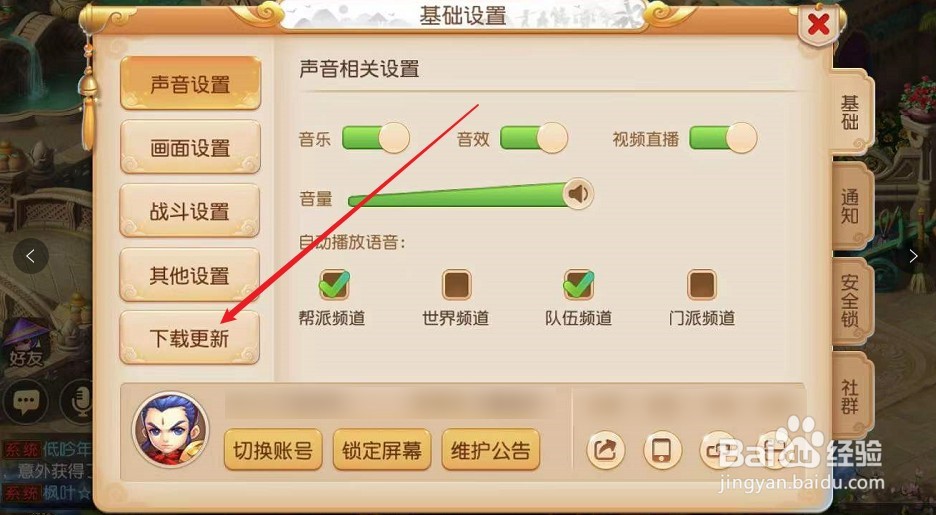936x515 pixels.
Task: Toggle the 音效 sound effects switch
Action: click(x=534, y=138)
